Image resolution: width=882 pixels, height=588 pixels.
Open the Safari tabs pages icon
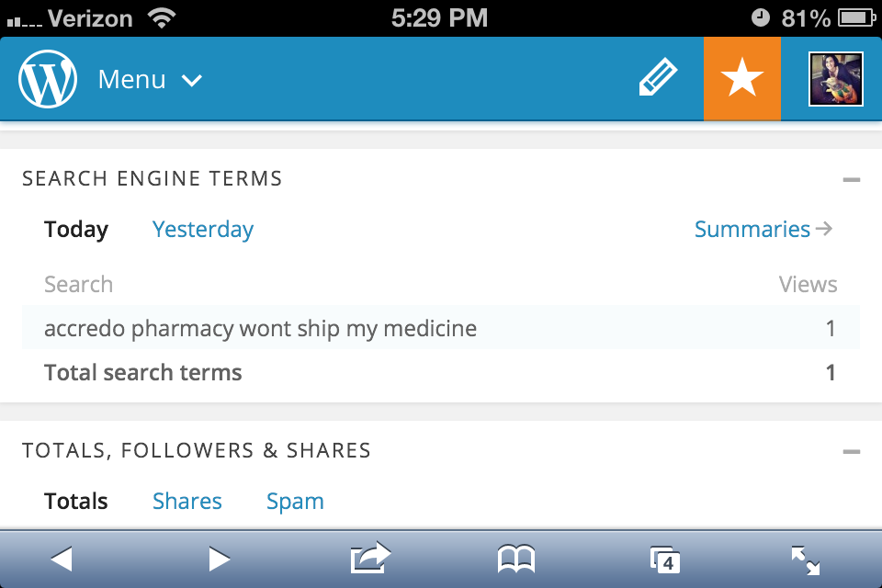pyautogui.click(x=664, y=560)
